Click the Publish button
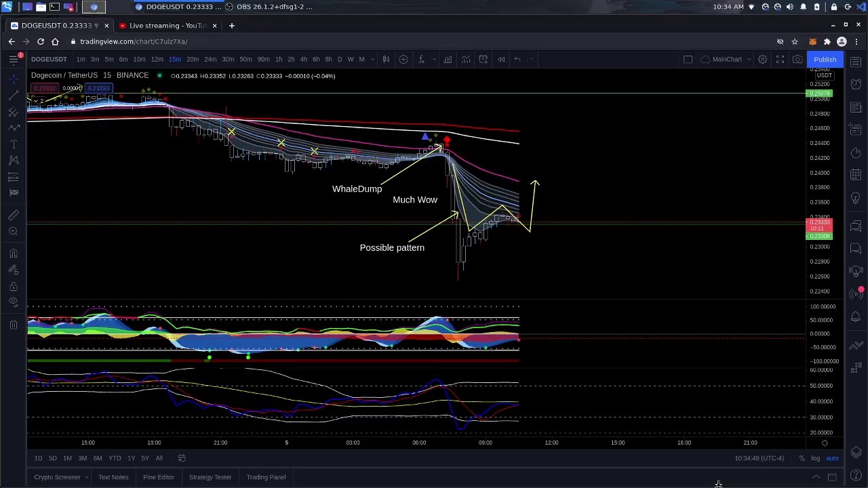 pyautogui.click(x=825, y=60)
